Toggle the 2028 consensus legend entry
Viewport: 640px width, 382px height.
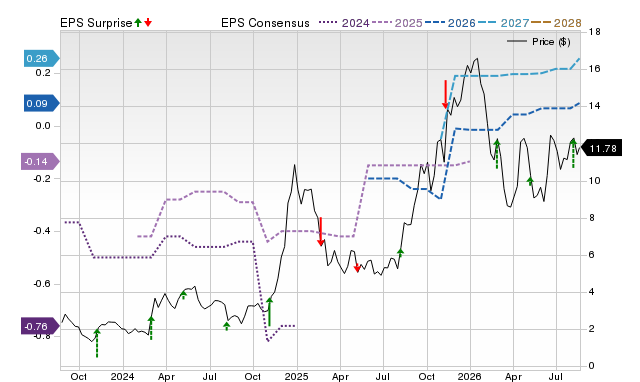(x=556, y=23)
